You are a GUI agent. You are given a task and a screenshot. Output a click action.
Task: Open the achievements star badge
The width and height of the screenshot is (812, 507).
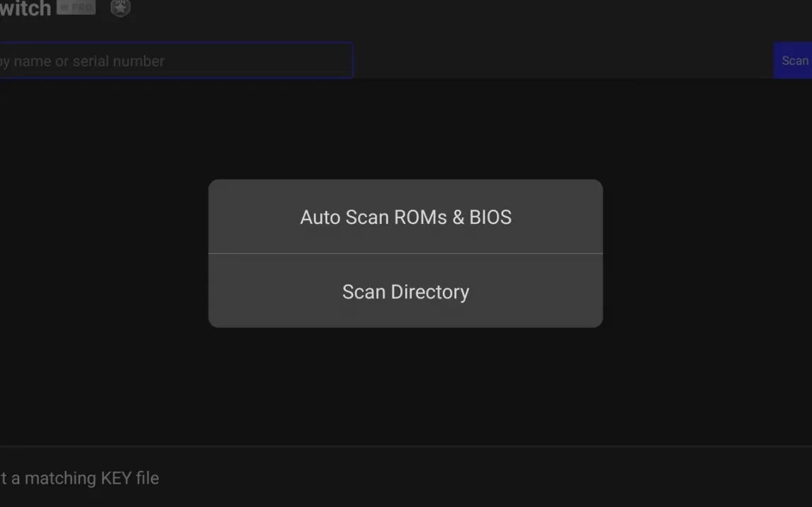(x=120, y=8)
